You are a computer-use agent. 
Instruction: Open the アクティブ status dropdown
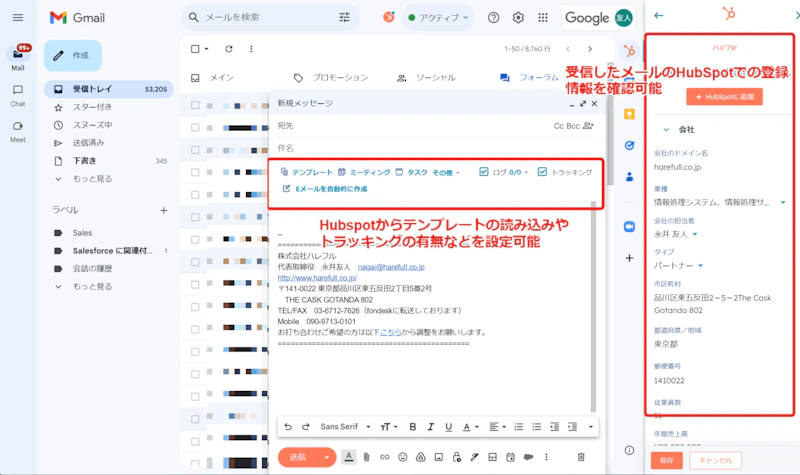(x=438, y=18)
